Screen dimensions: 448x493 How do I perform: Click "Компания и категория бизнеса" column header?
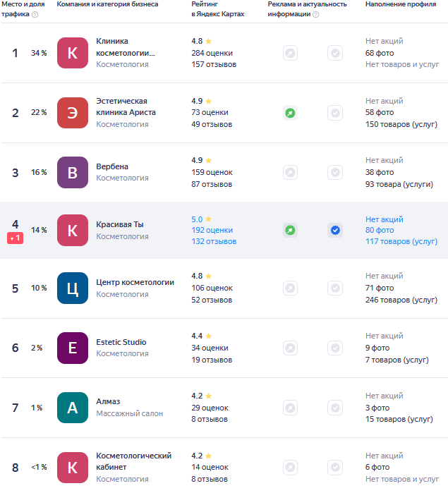[107, 4]
